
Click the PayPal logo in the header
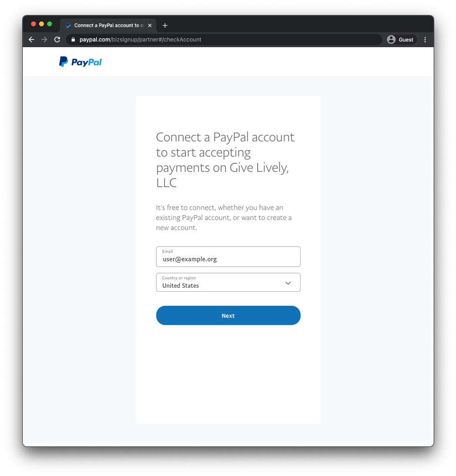coord(80,62)
